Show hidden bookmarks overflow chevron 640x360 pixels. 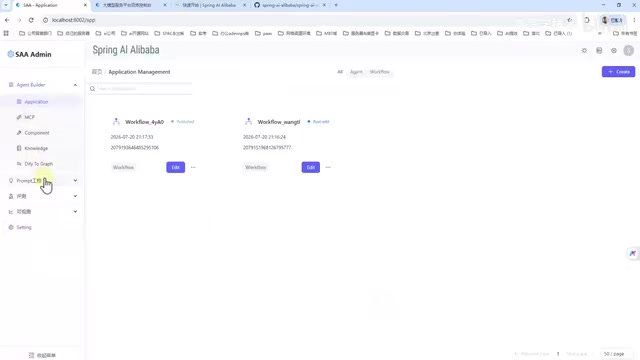(600, 33)
